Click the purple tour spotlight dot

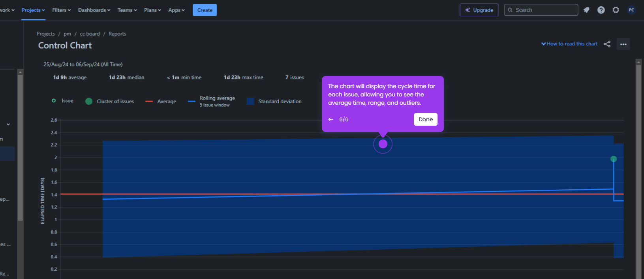tap(383, 144)
